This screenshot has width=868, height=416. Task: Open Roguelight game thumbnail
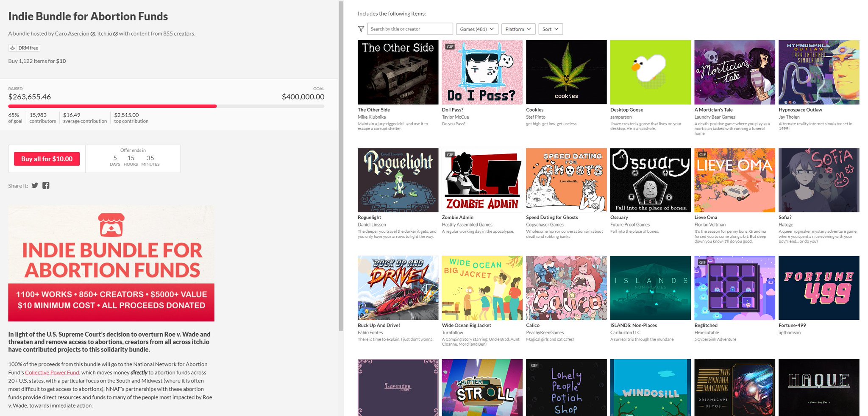pos(398,180)
